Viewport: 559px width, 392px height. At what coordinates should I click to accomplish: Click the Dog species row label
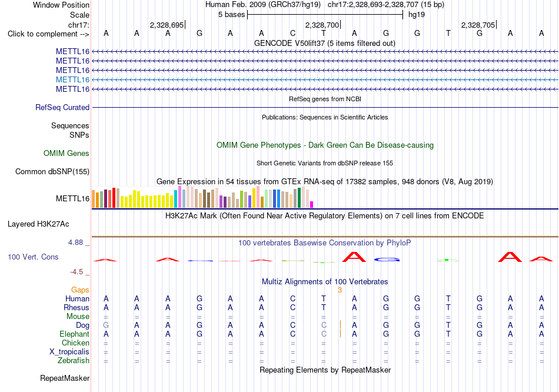click(82, 325)
